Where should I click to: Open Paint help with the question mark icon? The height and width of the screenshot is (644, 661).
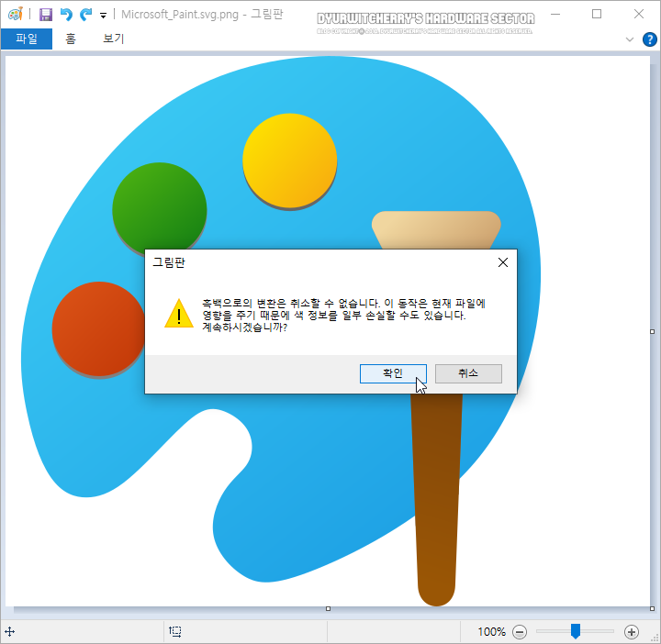point(650,39)
